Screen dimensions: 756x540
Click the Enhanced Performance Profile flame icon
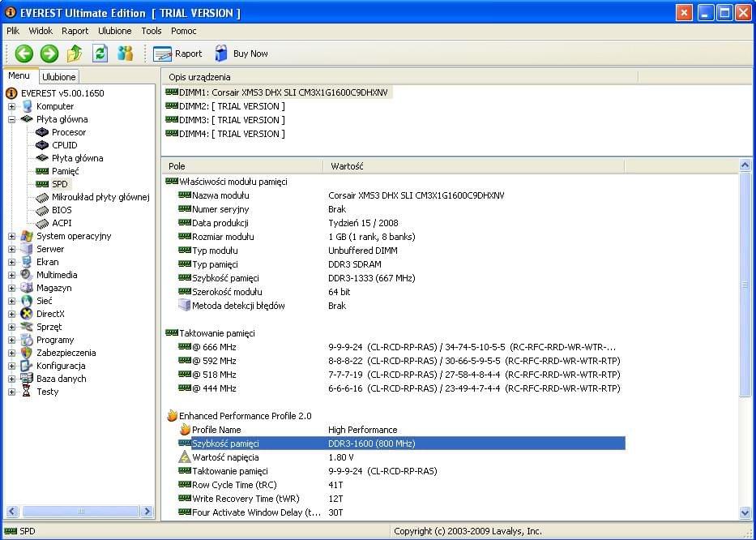[x=172, y=415]
